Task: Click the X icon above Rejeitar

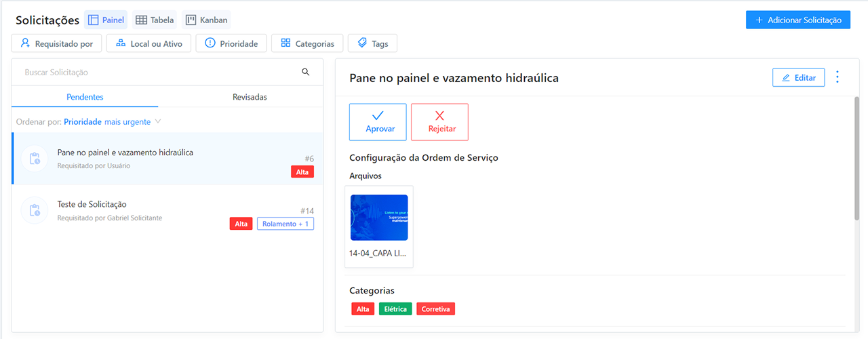Action: [x=439, y=116]
